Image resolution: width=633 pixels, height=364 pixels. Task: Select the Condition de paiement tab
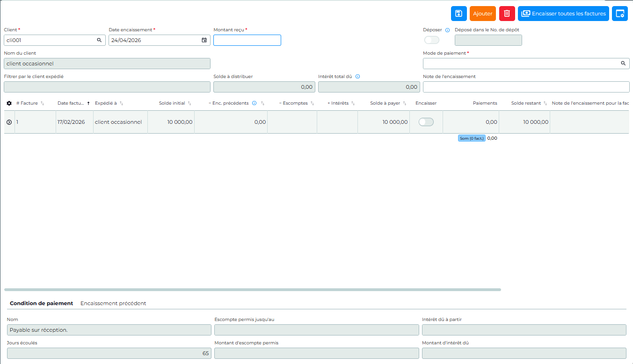pyautogui.click(x=41, y=303)
